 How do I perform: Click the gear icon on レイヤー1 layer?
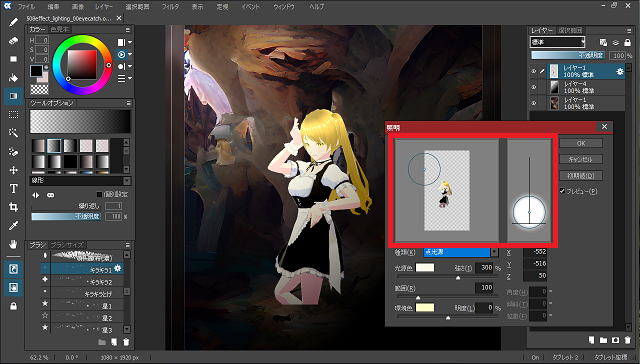[620, 71]
